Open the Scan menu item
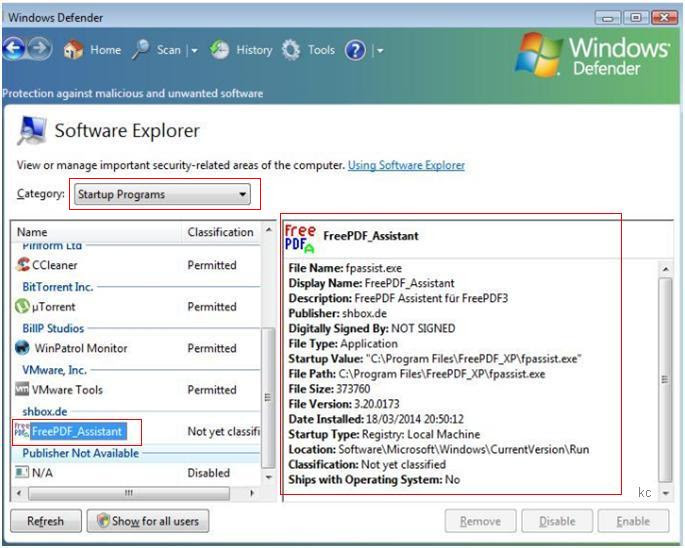 pos(169,50)
